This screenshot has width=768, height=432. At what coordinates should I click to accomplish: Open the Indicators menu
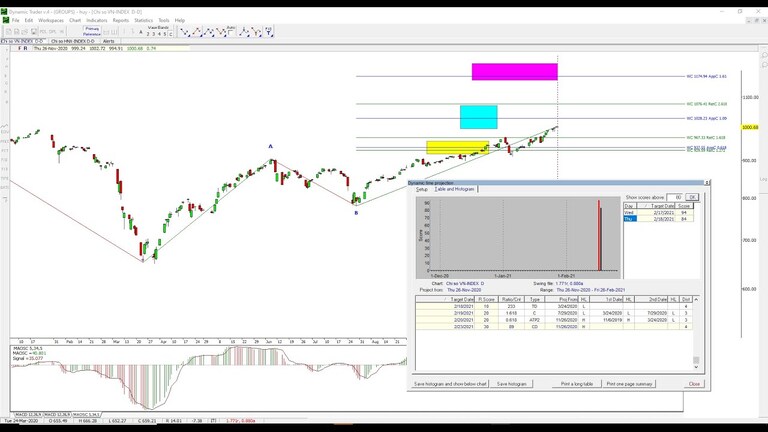[x=97, y=20]
